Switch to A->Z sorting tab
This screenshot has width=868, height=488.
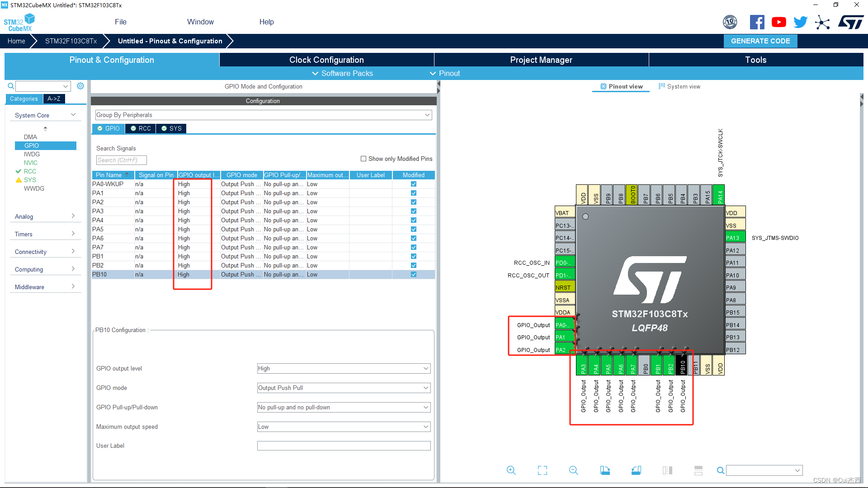54,99
